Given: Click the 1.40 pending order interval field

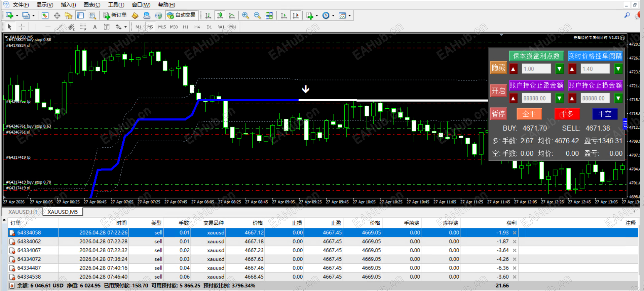Looking at the screenshot, I should [595, 69].
